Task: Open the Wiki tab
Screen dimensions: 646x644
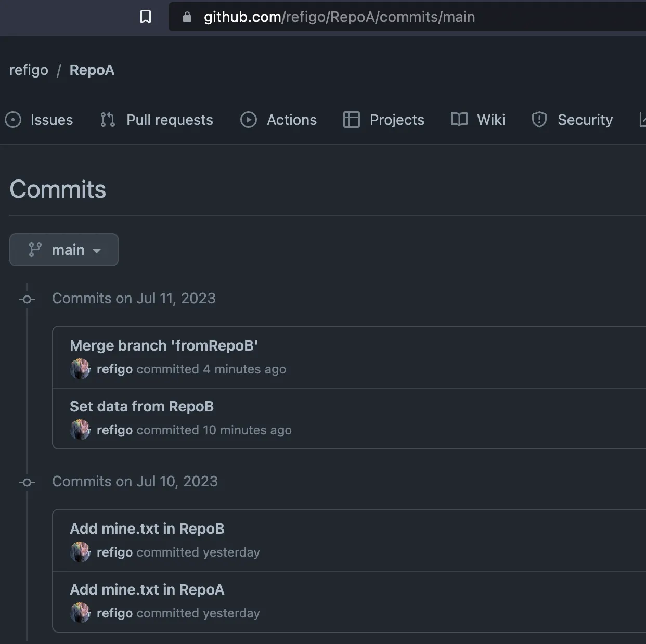Action: (478, 120)
